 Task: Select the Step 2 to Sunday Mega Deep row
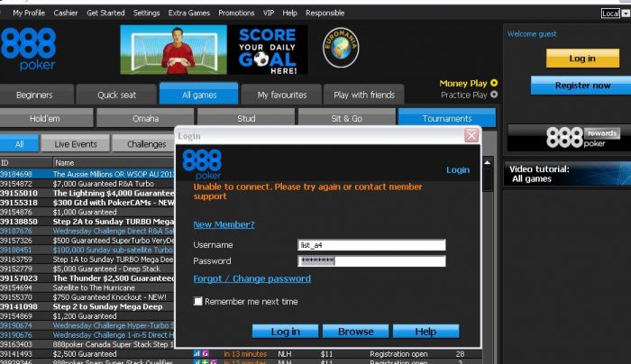[87, 306]
